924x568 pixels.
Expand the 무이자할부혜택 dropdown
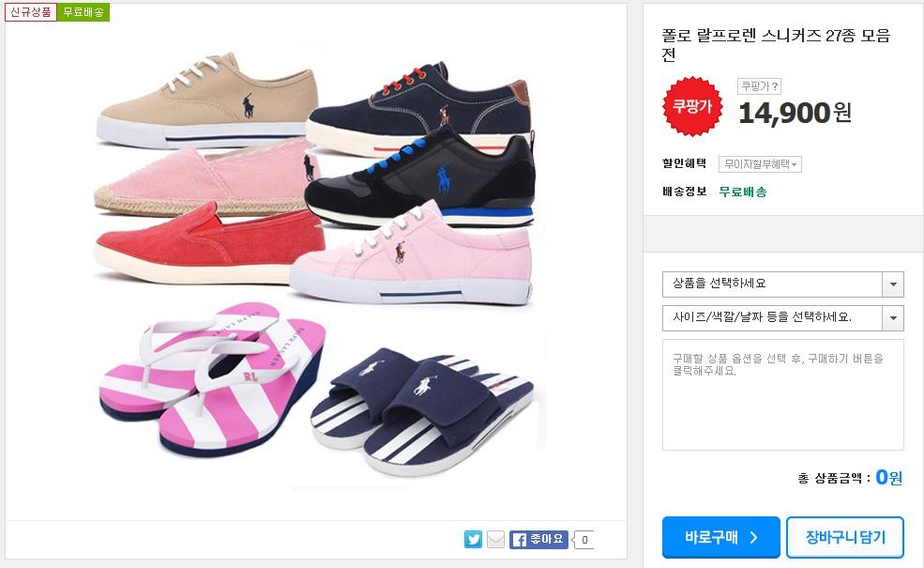[x=760, y=164]
